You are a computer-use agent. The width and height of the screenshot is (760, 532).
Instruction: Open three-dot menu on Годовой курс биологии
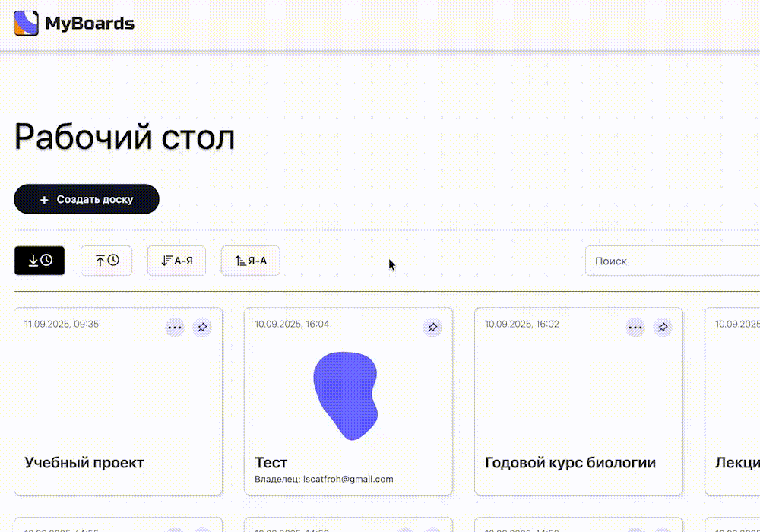pyautogui.click(x=635, y=328)
